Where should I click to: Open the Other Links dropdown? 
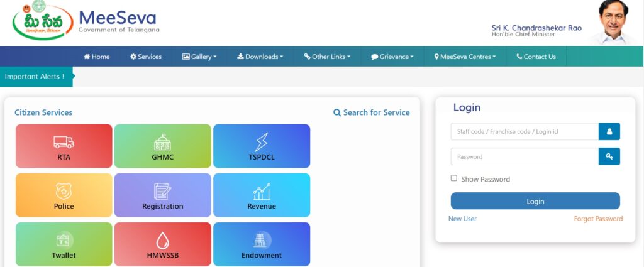[x=327, y=57]
